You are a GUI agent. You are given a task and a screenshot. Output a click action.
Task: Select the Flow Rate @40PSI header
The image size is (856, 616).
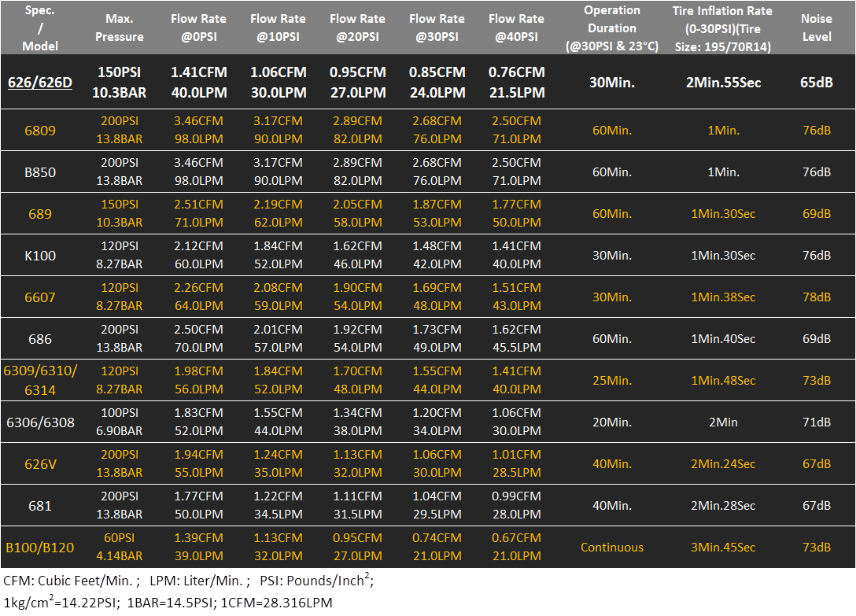pyautogui.click(x=516, y=28)
